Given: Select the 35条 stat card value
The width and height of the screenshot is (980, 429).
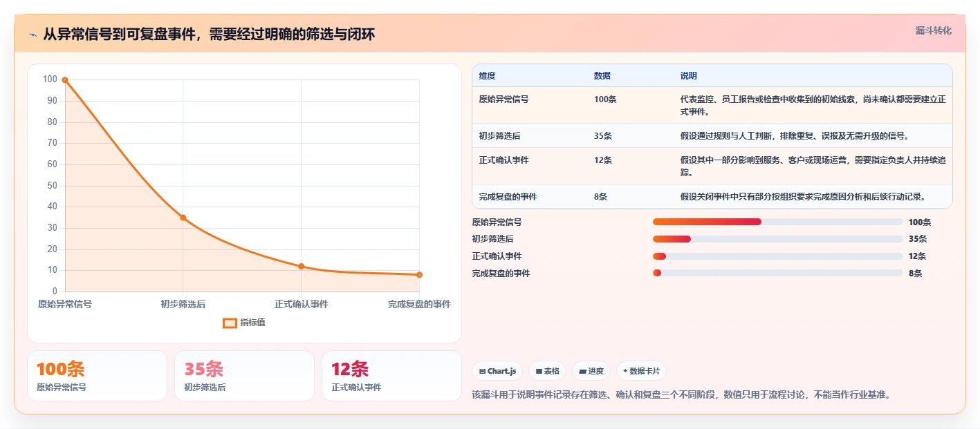Looking at the screenshot, I should click(x=203, y=370).
